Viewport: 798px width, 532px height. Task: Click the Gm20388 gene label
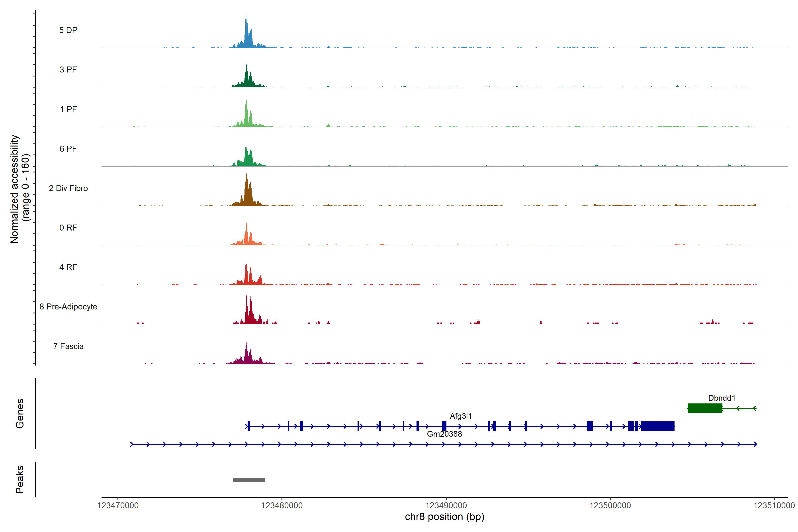click(x=444, y=434)
